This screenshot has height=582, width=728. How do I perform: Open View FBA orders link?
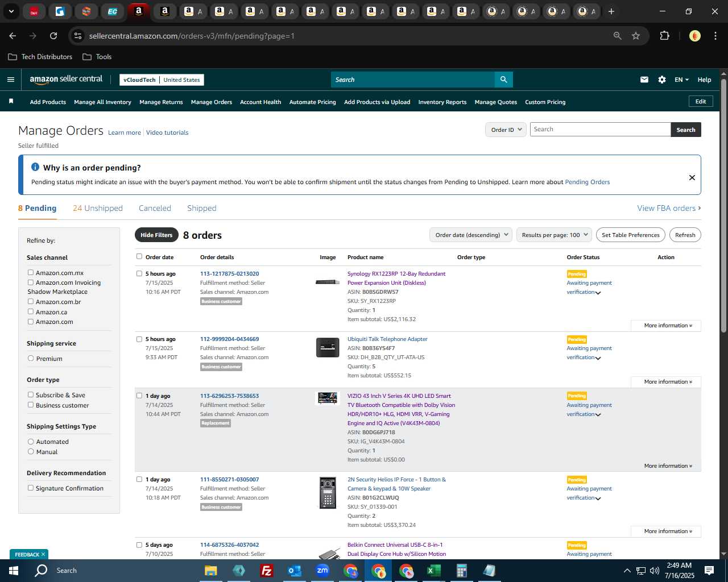click(669, 208)
